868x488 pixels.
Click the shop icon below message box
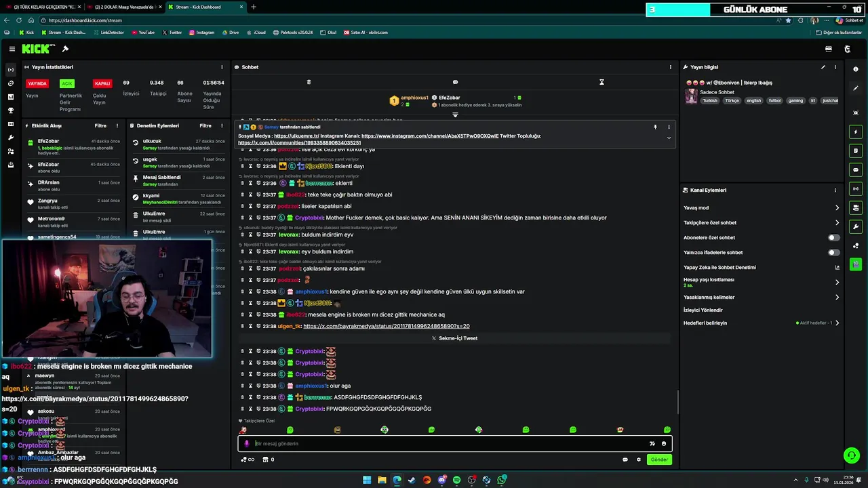266,460
